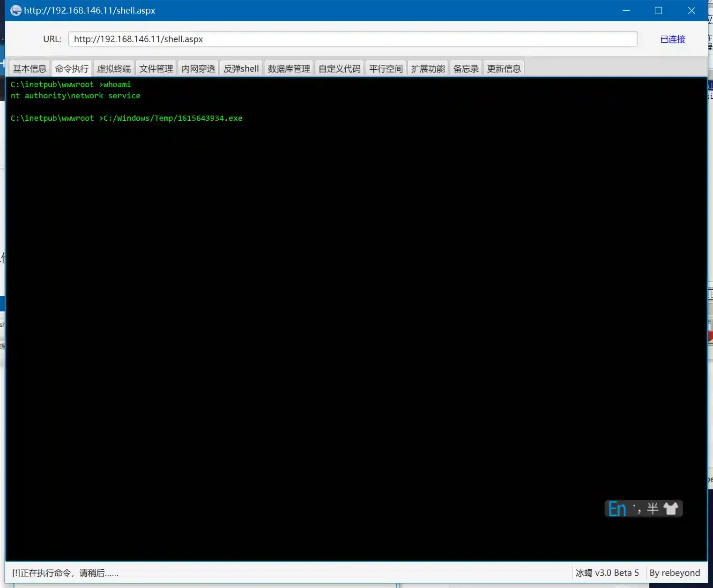The width and height of the screenshot is (713, 588).
Task: Select the 备忘录 tab
Action: (466, 69)
